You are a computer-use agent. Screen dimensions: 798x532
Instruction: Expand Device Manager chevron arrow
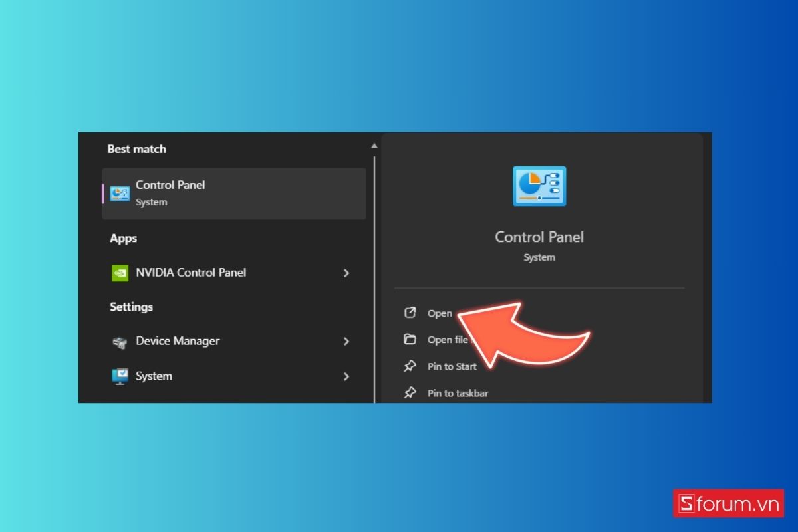tap(346, 341)
